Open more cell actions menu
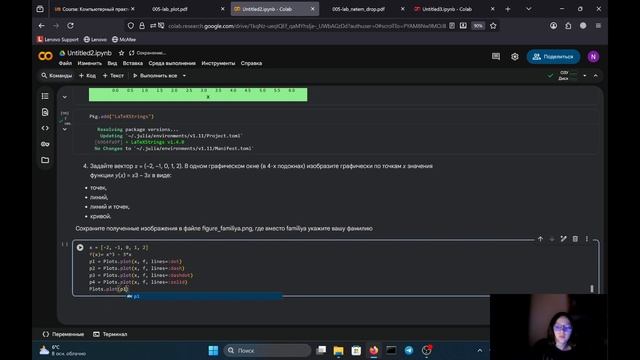The width and height of the screenshot is (640, 360). pos(587,239)
